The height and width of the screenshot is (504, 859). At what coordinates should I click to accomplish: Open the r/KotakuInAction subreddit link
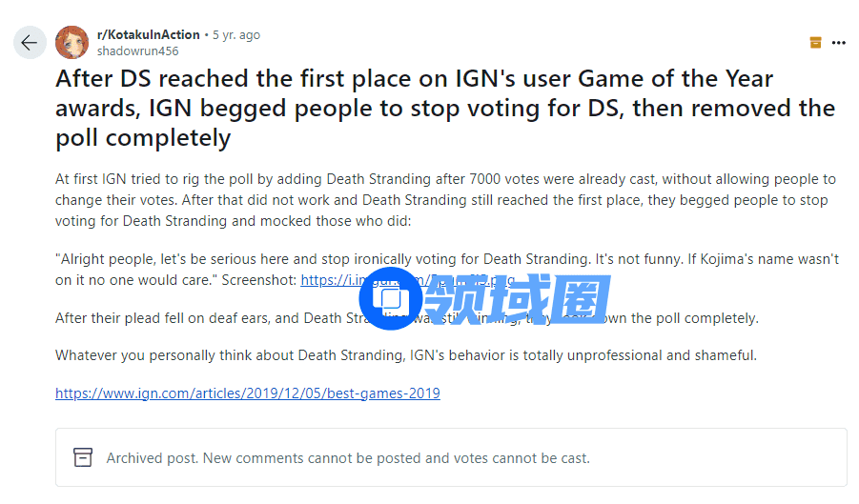[x=149, y=34]
